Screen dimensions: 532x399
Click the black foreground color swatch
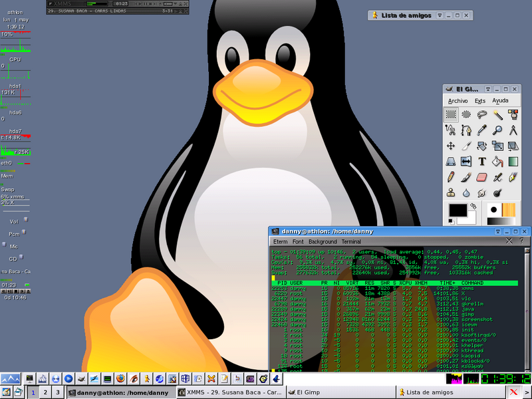(458, 209)
